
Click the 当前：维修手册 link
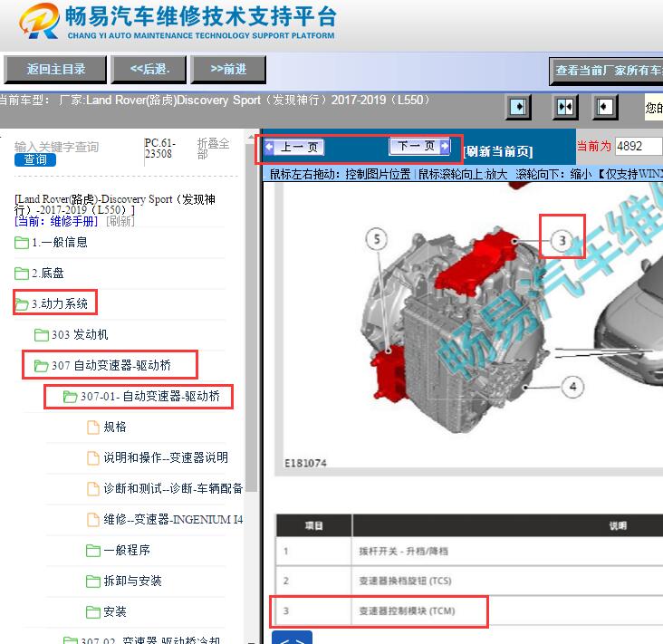[56, 221]
